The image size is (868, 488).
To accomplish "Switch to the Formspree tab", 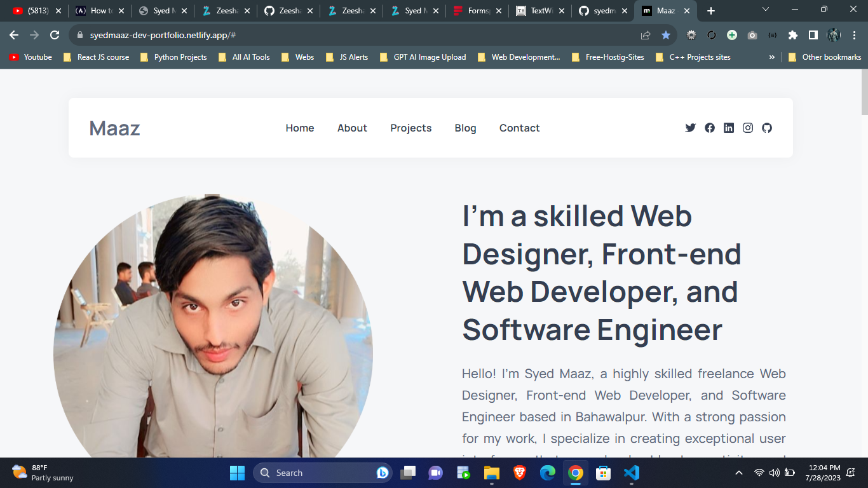I will [x=478, y=11].
